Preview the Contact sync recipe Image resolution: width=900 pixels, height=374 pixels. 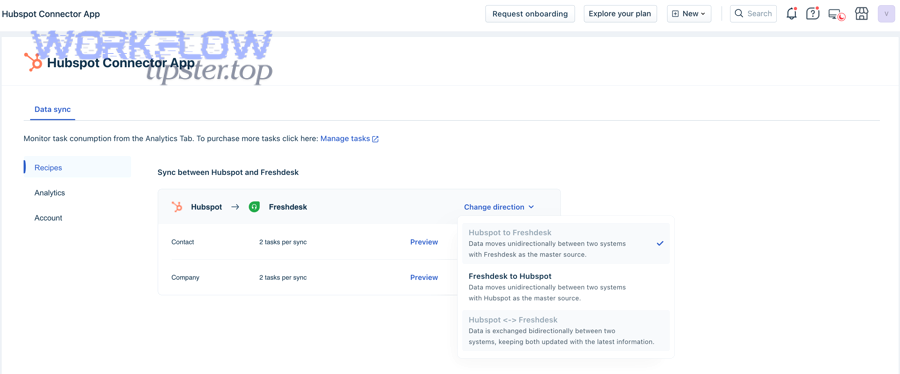[424, 242]
